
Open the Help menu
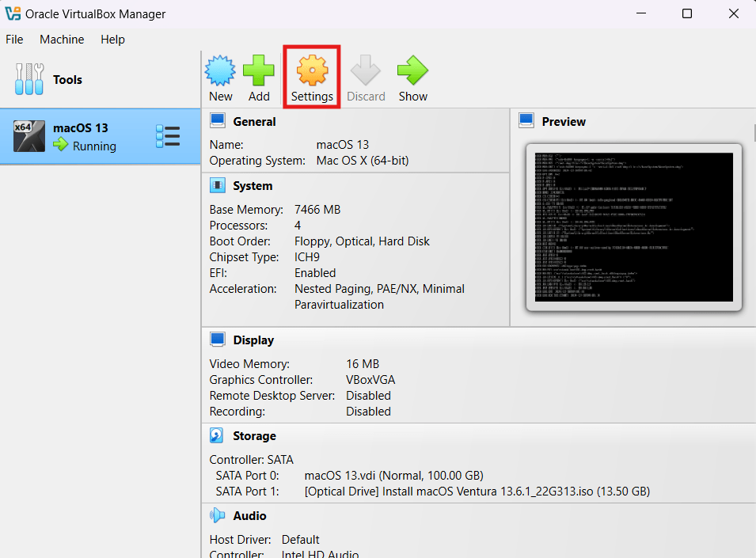(112, 40)
